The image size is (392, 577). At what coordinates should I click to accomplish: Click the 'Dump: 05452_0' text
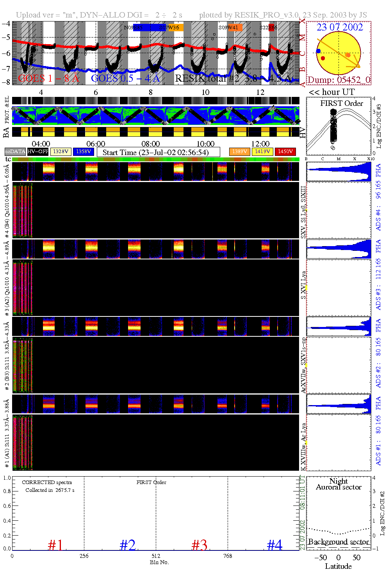point(339,80)
